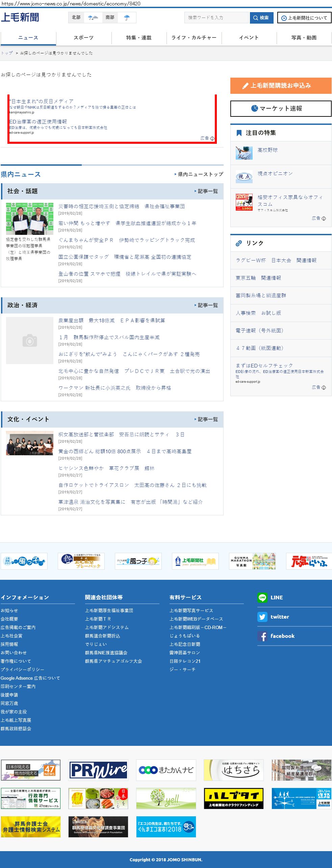Open the マーケット速報 button
The width and height of the screenshot is (332, 868).
click(281, 109)
